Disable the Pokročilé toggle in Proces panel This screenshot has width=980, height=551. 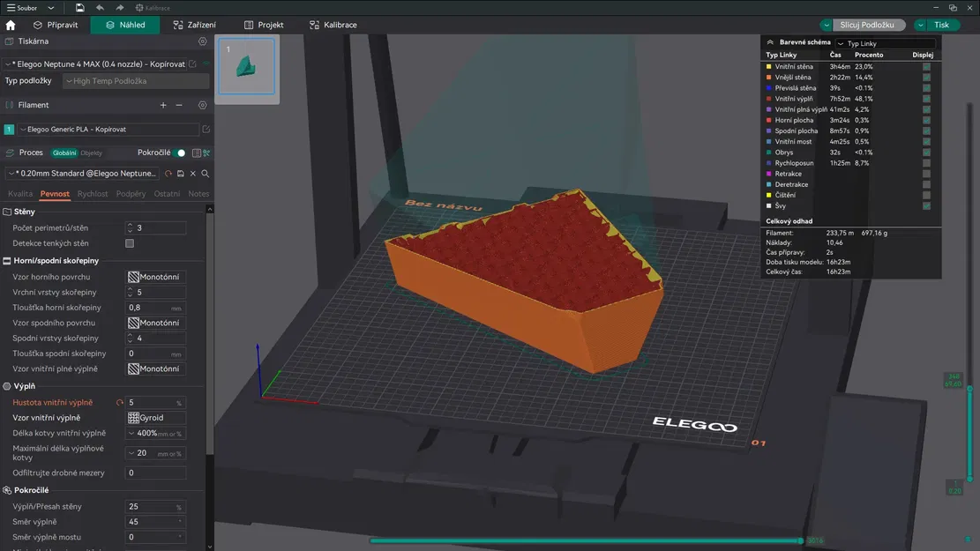coord(177,153)
